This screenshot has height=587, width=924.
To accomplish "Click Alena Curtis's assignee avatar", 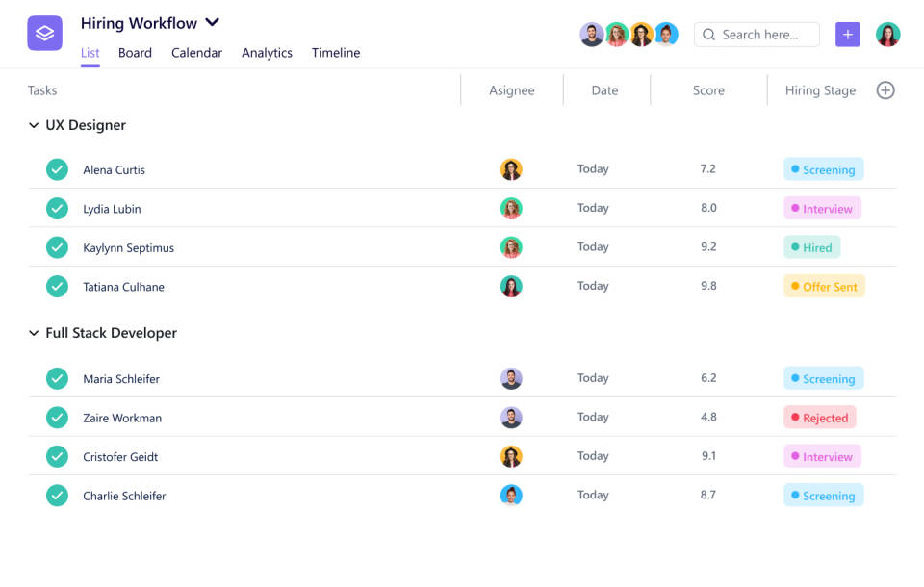I will click(x=511, y=169).
